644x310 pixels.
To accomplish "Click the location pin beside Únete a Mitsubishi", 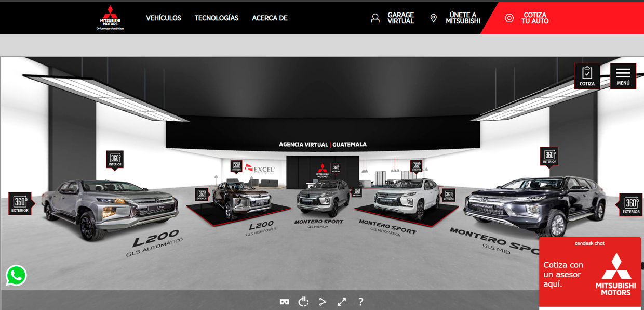I will (x=433, y=17).
